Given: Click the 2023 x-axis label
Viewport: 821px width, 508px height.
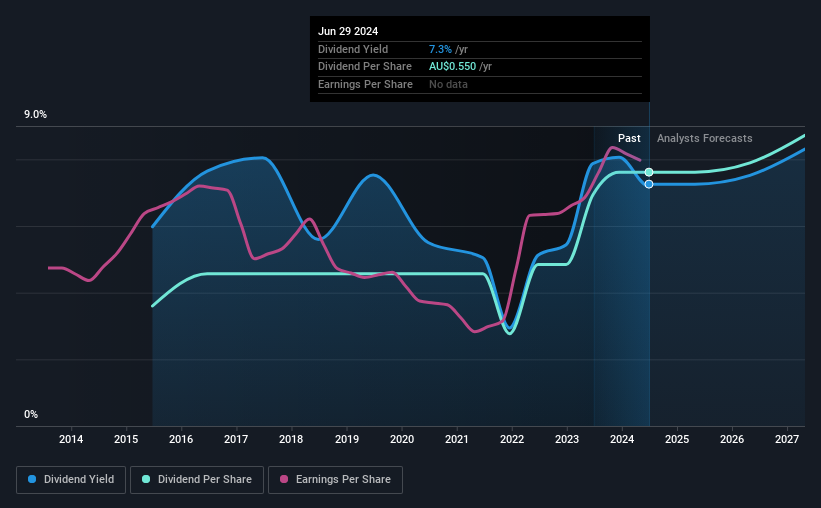Looking at the screenshot, I should tap(567, 439).
